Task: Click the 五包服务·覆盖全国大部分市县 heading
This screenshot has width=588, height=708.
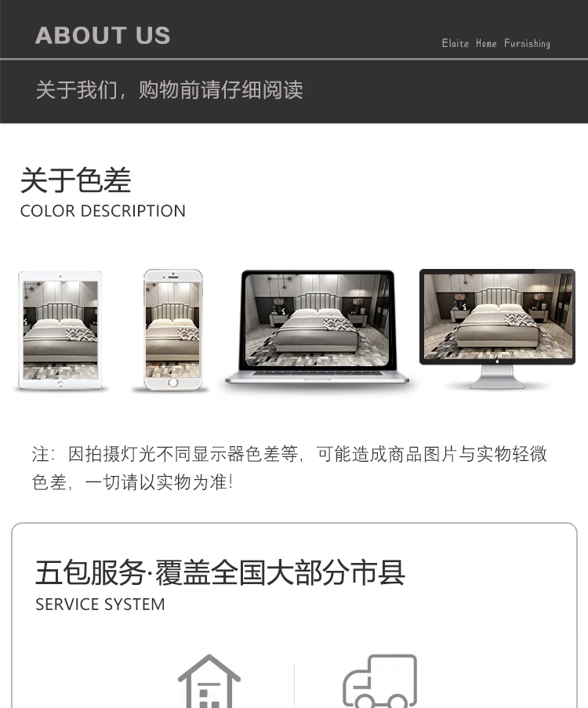Action: [x=220, y=572]
